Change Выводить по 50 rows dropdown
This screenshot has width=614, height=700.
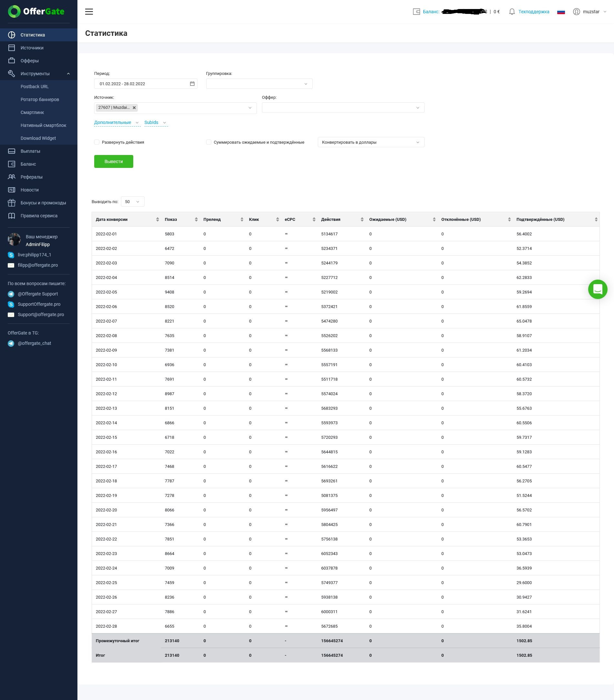coord(133,202)
